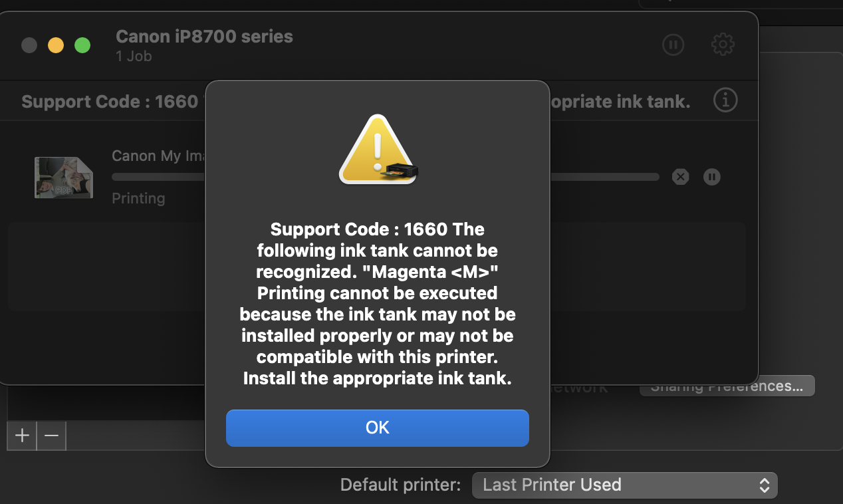Expand the Default printer dropdown
Image resolution: width=843 pixels, height=504 pixels.
(x=624, y=485)
